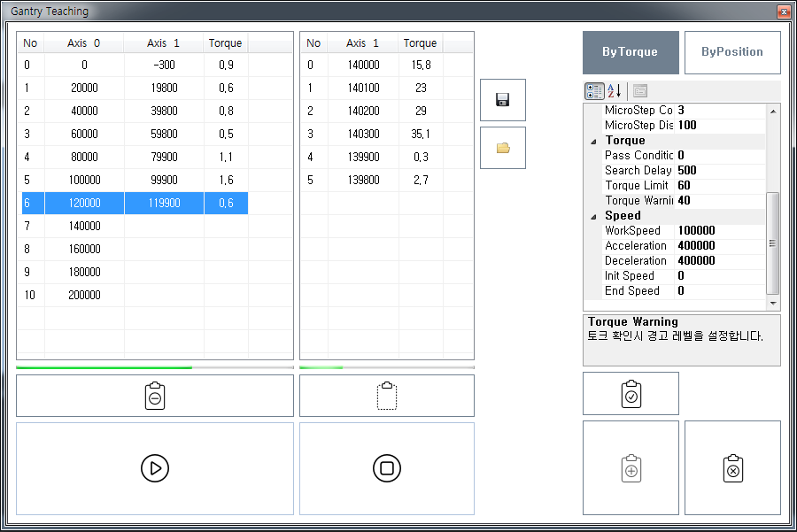
Task: Select the WorkSpeed value 100000
Action: (717, 231)
